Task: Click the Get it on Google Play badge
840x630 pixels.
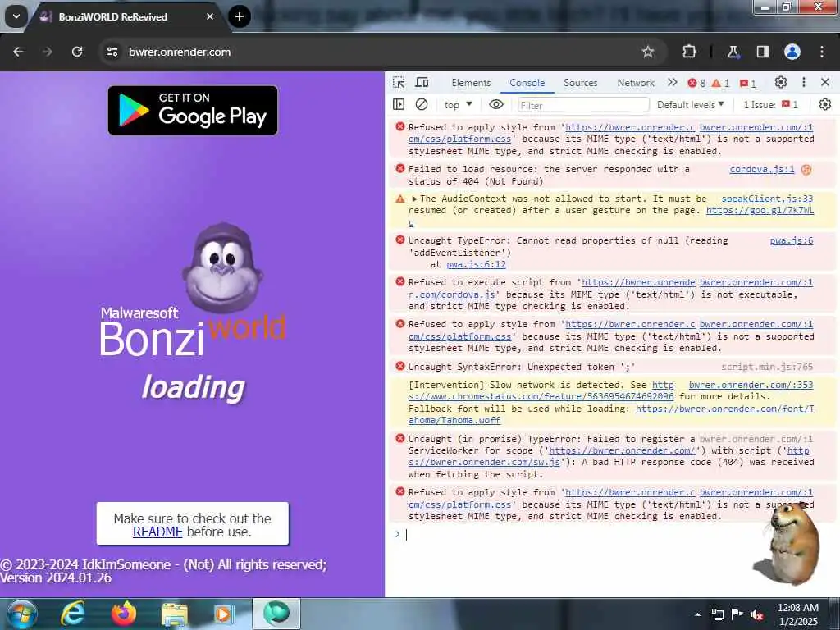Action: pos(193,111)
